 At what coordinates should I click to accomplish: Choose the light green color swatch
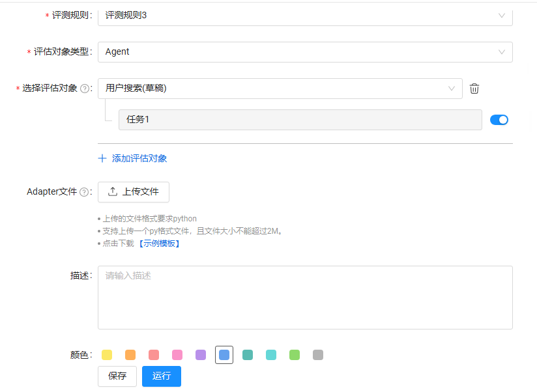pyautogui.click(x=295, y=355)
